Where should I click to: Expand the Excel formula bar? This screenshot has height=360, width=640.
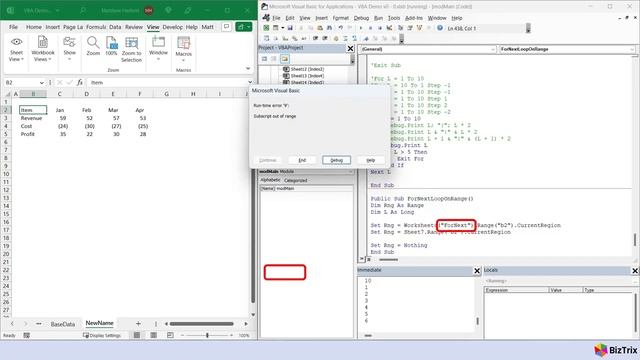(x=250, y=82)
